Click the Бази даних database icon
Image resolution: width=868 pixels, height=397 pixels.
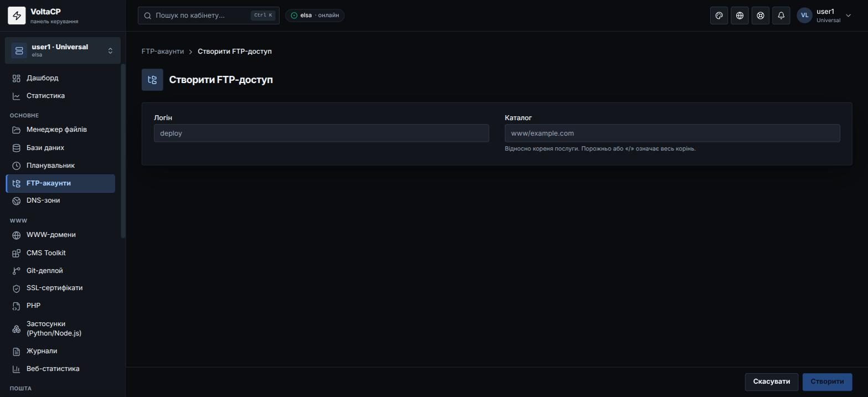pos(17,148)
